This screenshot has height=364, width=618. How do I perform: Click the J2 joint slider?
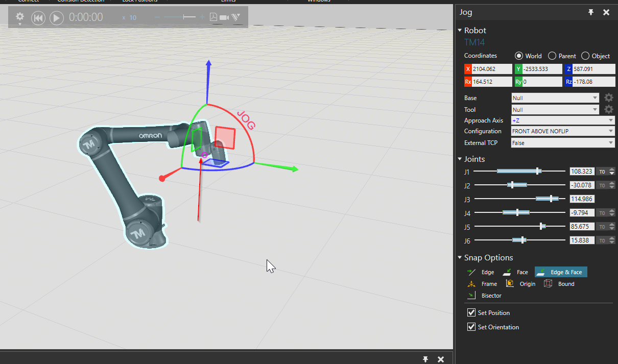pos(519,185)
